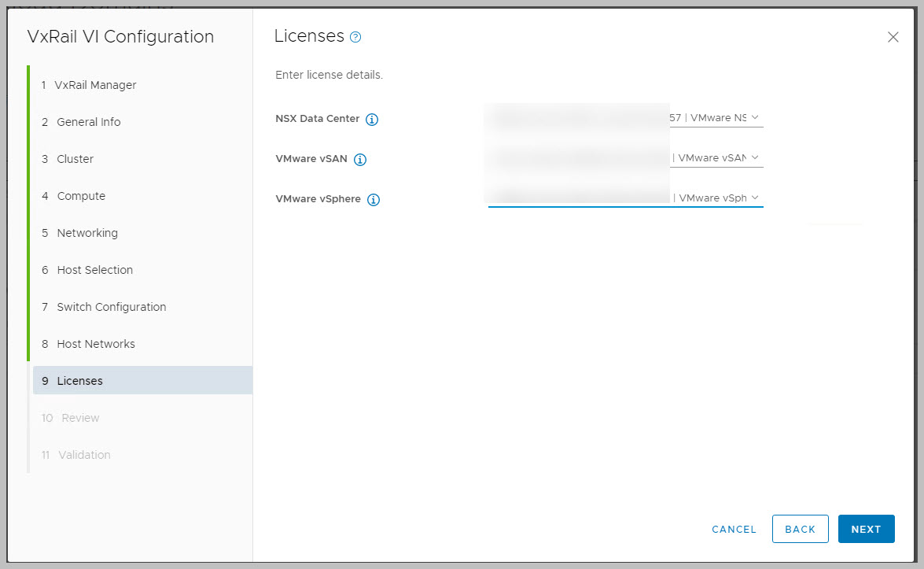924x569 pixels.
Task: Open the Compute step
Action: (x=80, y=196)
